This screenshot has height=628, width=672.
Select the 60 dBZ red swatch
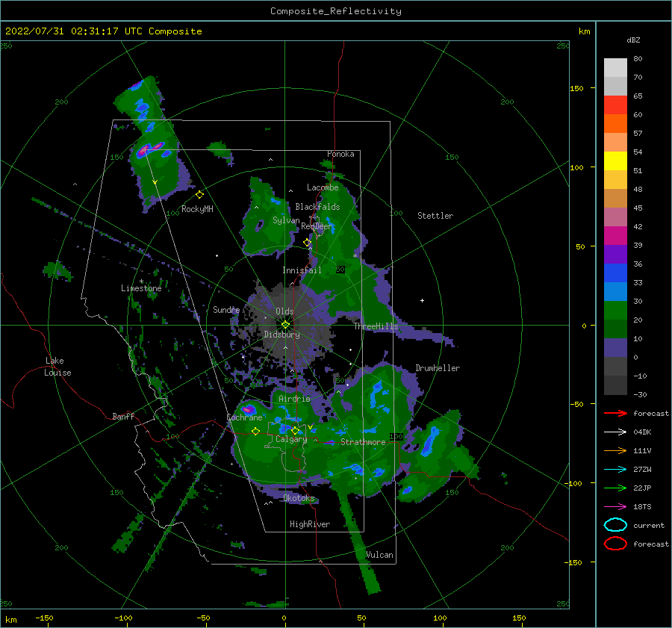(x=615, y=105)
